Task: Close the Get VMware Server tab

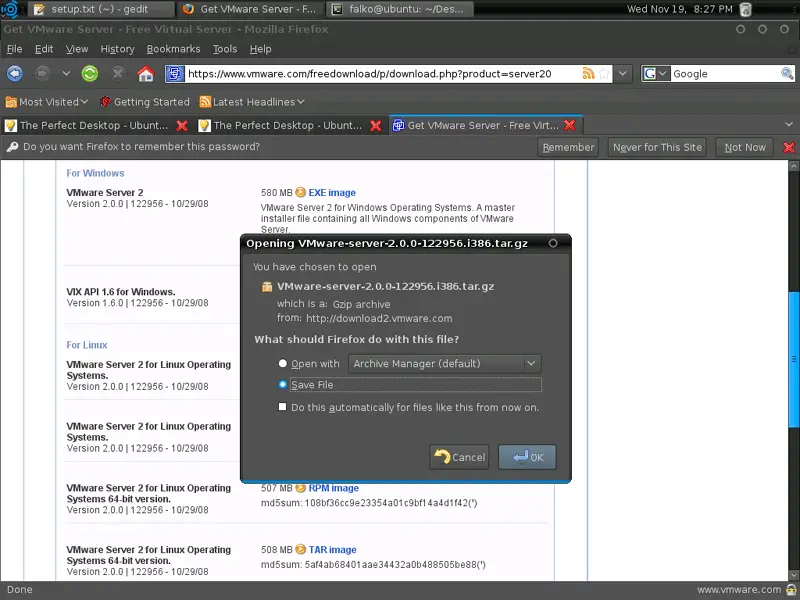Action: tap(569, 125)
